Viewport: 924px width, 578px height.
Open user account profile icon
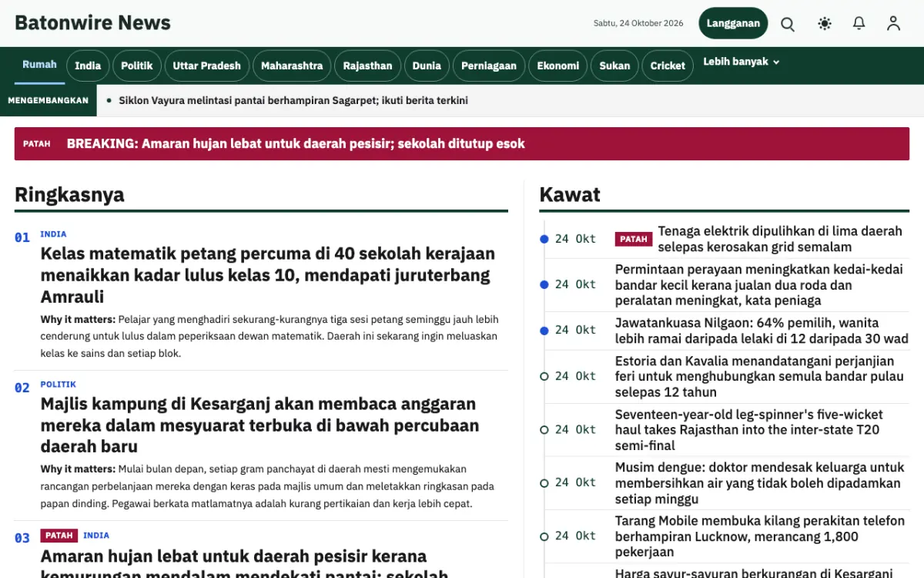tap(893, 24)
